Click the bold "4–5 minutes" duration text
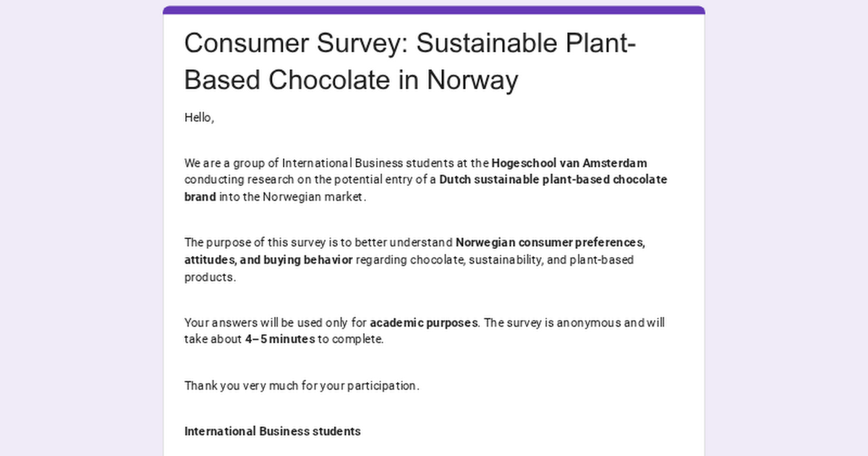Image resolution: width=868 pixels, height=456 pixels. tap(280, 339)
